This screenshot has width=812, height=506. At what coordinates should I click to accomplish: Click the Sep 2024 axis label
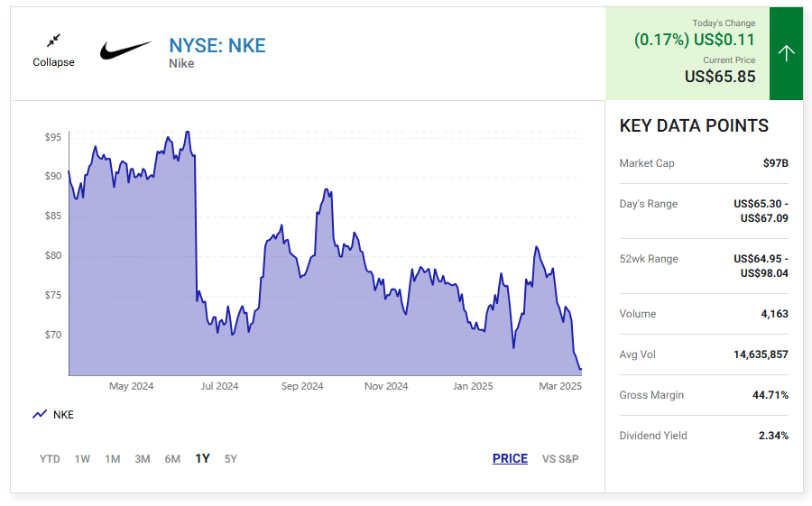pyautogui.click(x=302, y=386)
